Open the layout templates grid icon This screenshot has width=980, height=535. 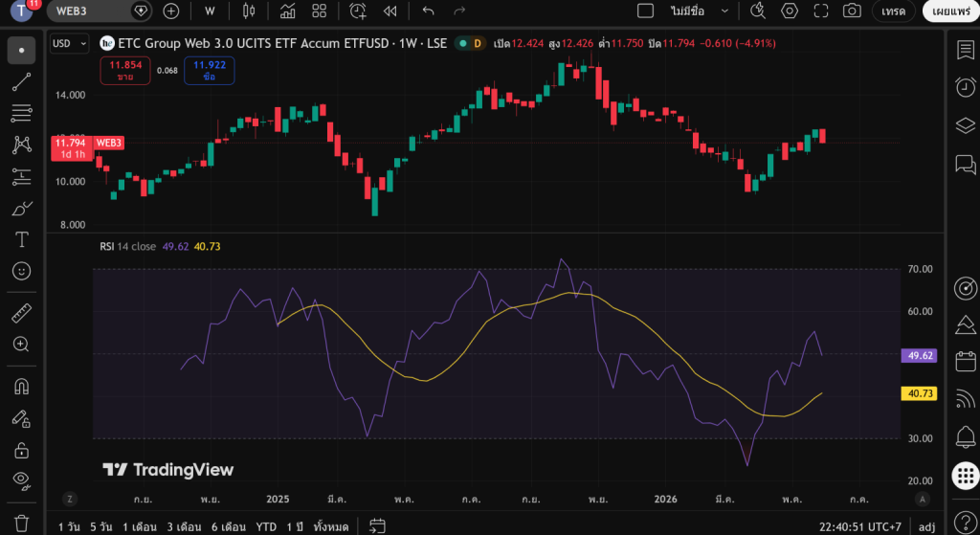(320, 11)
